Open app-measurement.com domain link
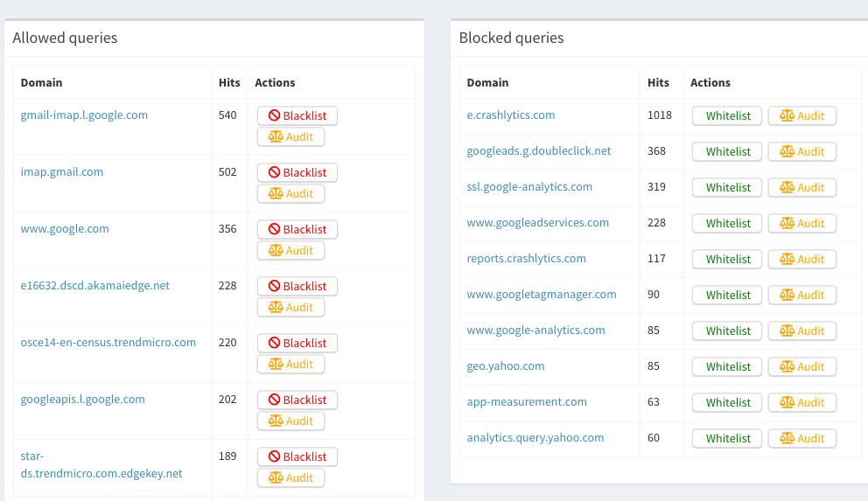The width and height of the screenshot is (868, 501). (527, 402)
